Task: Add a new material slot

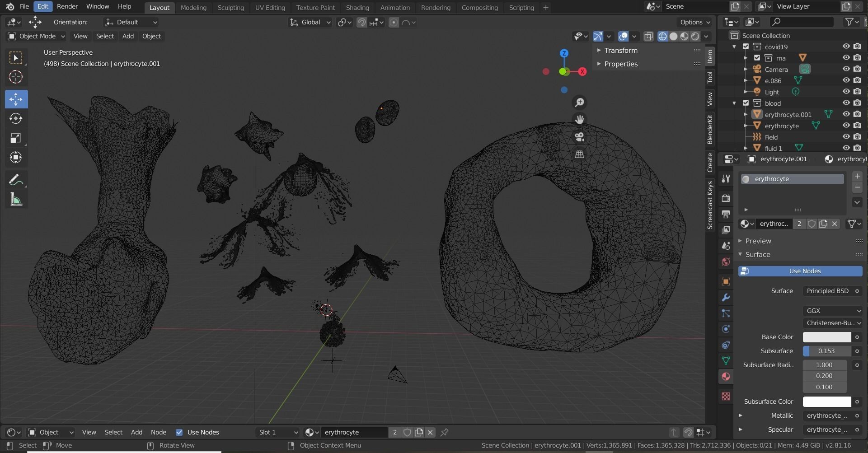Action: tap(857, 176)
